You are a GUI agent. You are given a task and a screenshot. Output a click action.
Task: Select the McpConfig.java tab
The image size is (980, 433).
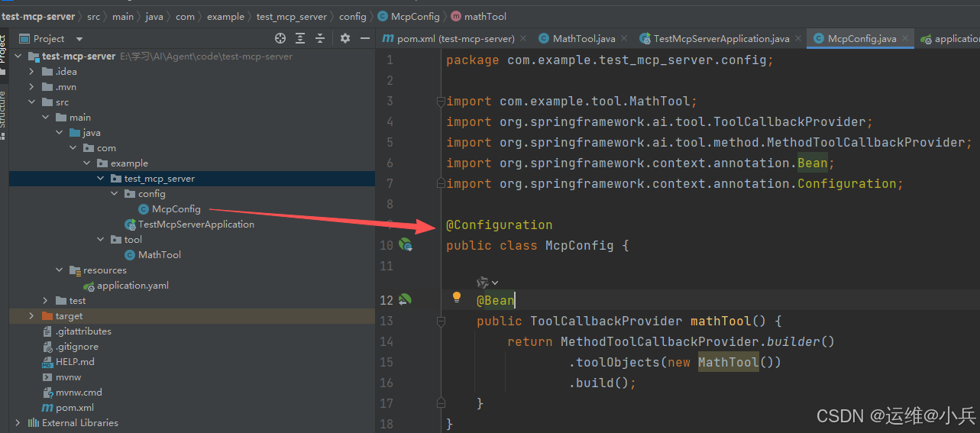pos(862,38)
